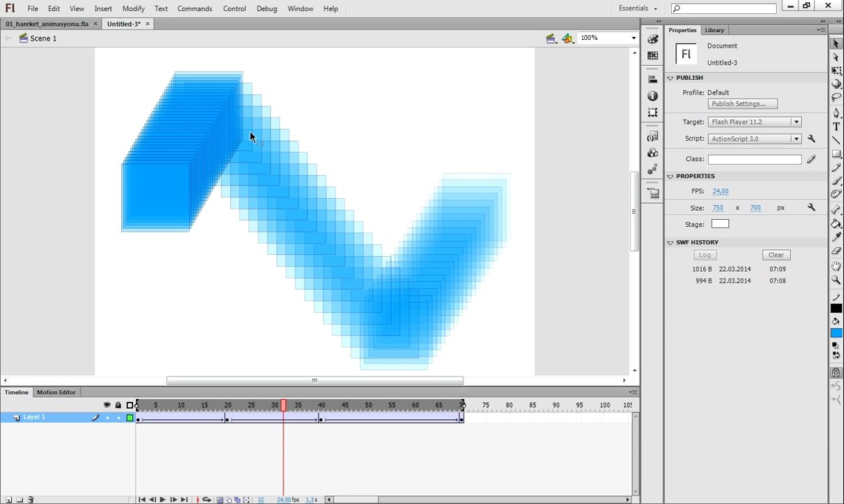Image resolution: width=844 pixels, height=504 pixels.
Task: Switch to the Motion Editor tab
Action: (56, 393)
